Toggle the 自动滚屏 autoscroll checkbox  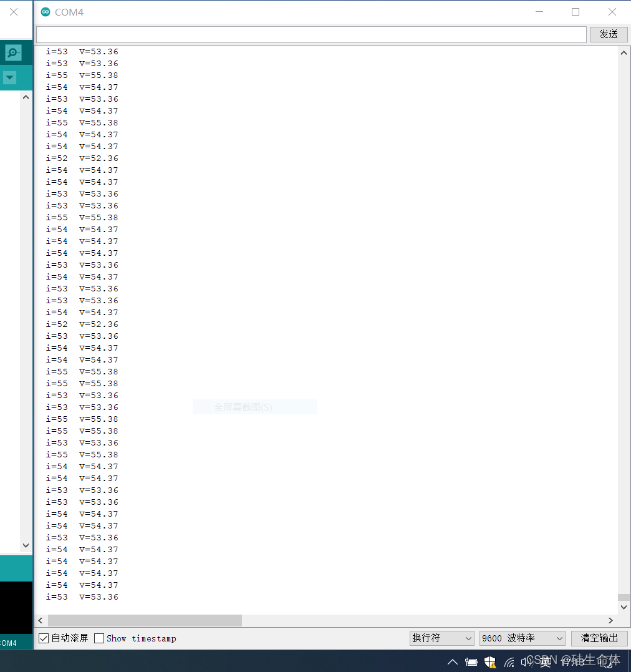(x=44, y=638)
